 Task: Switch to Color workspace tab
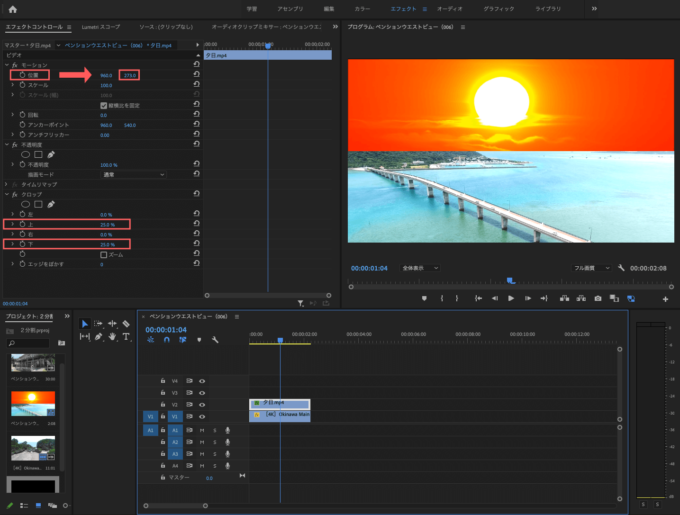[363, 9]
